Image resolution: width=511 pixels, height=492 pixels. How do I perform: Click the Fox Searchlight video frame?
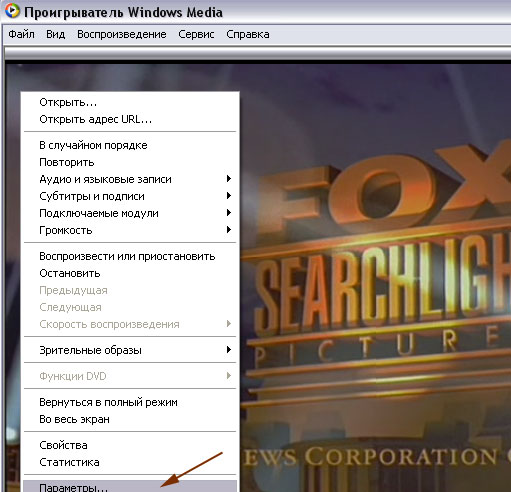(375, 277)
